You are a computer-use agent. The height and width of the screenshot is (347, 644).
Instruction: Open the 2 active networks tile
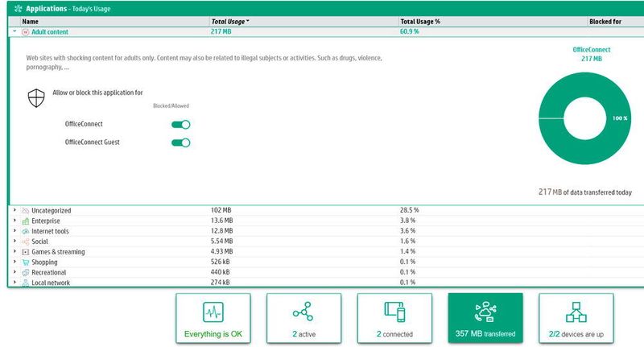coord(304,318)
